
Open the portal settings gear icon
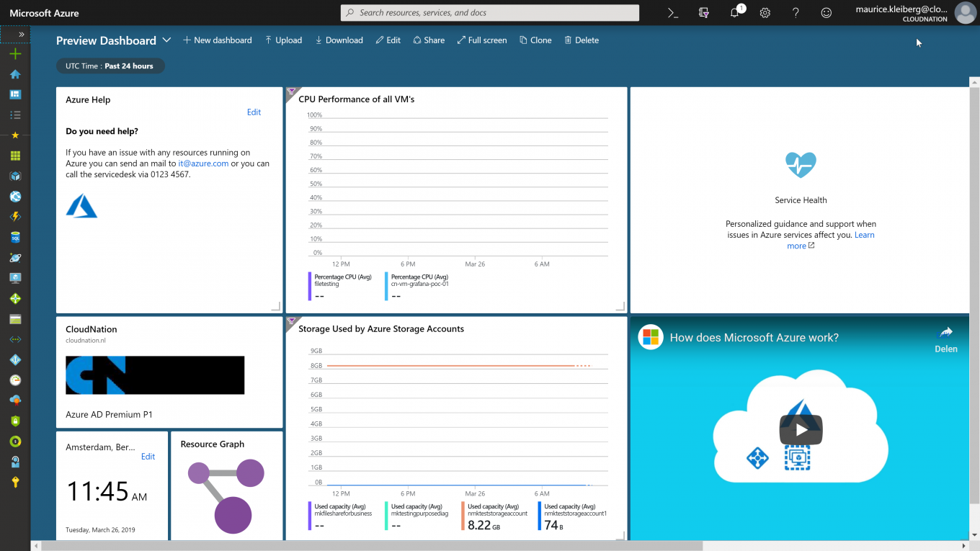[x=765, y=13]
